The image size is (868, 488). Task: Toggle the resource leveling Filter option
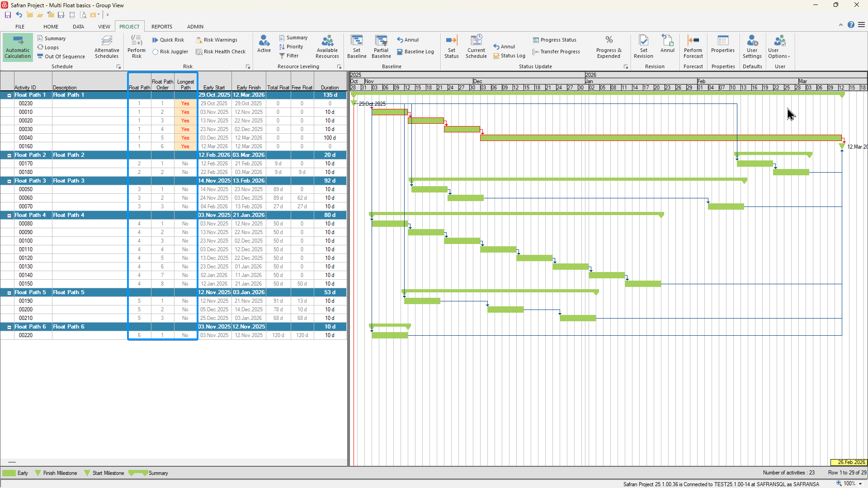[289, 56]
